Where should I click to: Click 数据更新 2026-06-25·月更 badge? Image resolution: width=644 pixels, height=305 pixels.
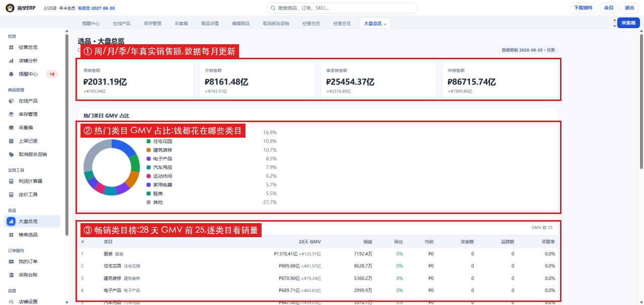click(x=529, y=50)
